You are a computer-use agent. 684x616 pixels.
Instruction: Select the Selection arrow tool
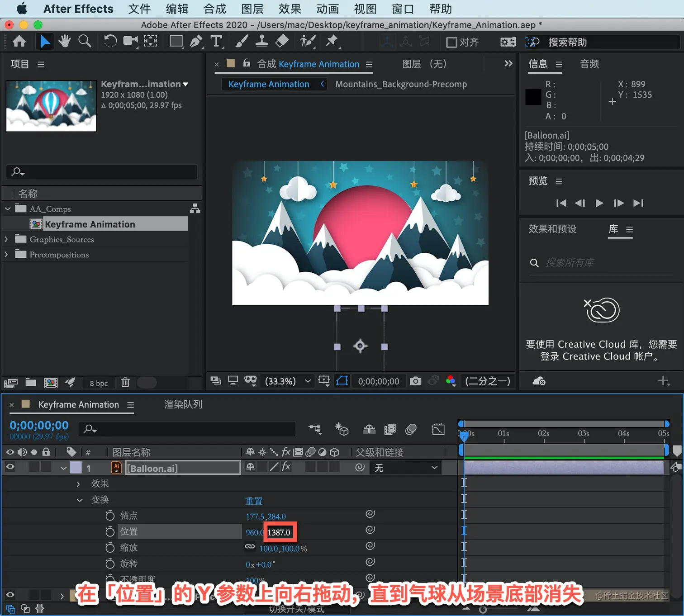pos(44,42)
